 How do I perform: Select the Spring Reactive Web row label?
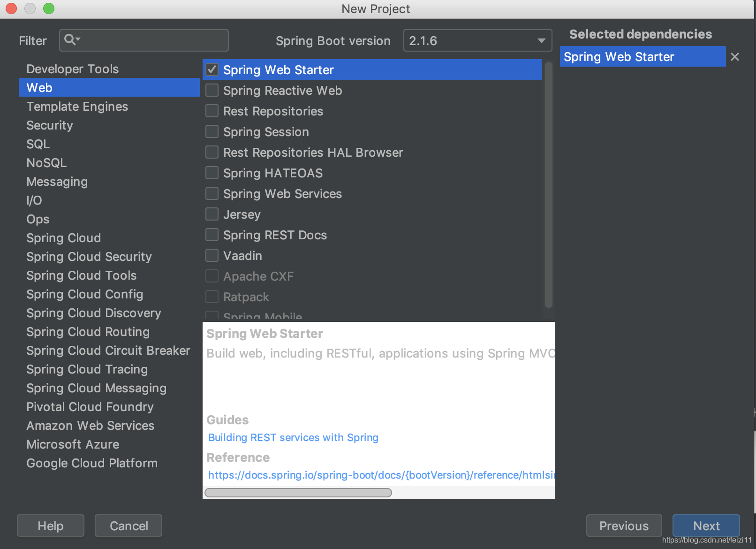[282, 91]
